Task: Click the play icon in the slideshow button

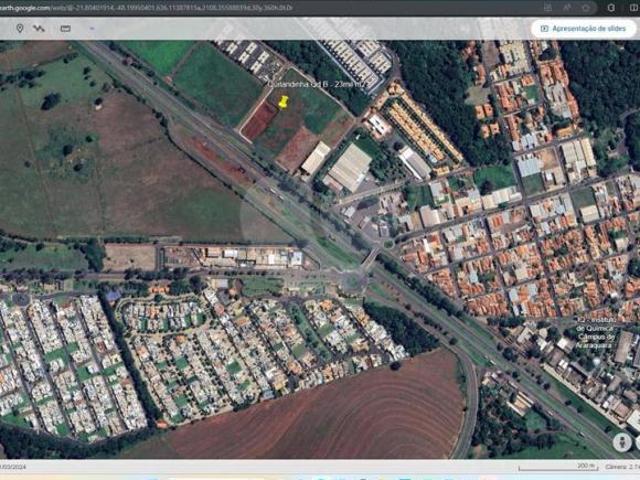Action: click(544, 29)
